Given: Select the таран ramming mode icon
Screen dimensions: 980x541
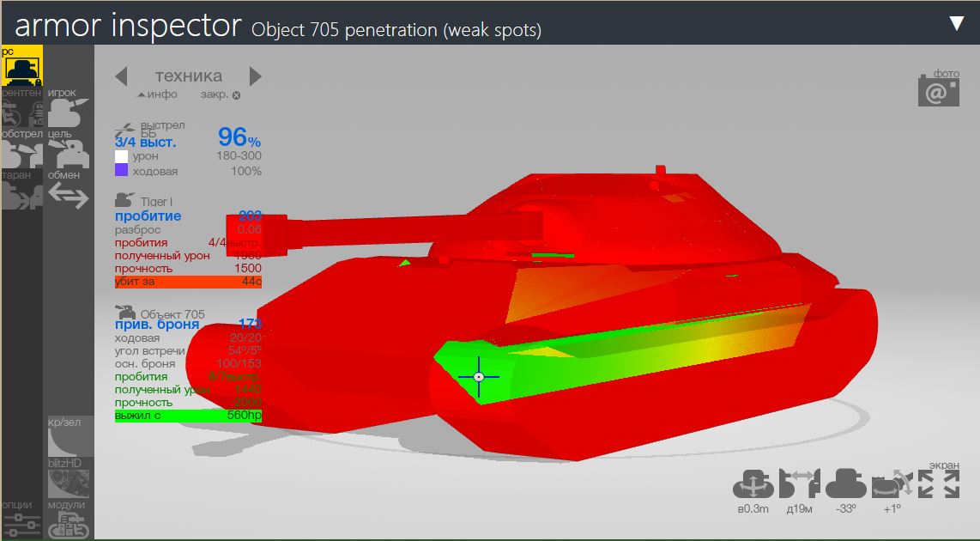Looking at the screenshot, I should coord(21,196).
